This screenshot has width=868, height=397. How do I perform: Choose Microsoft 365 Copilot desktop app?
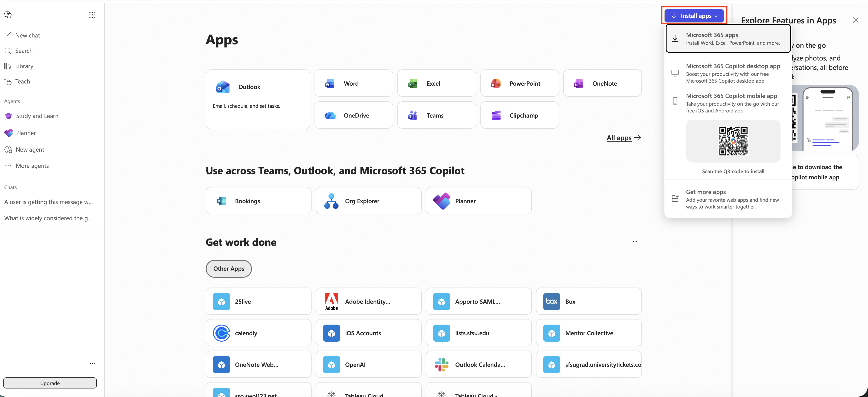[728, 73]
